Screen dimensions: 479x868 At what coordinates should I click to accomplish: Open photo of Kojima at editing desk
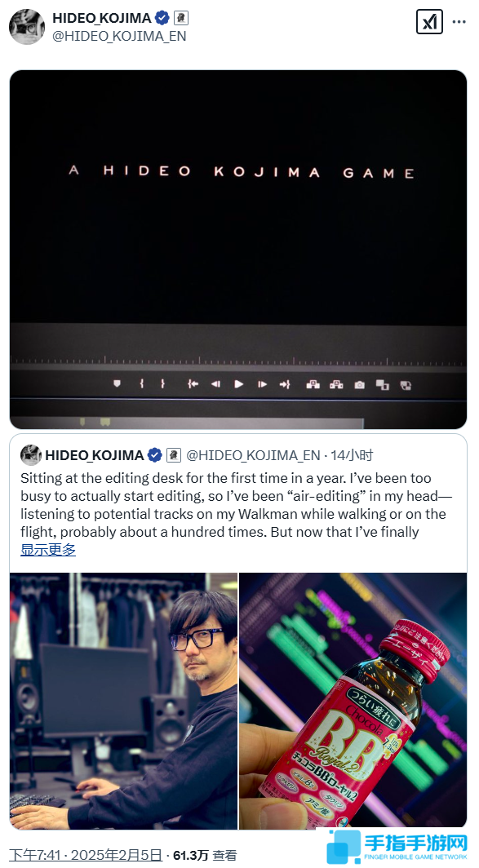click(123, 701)
